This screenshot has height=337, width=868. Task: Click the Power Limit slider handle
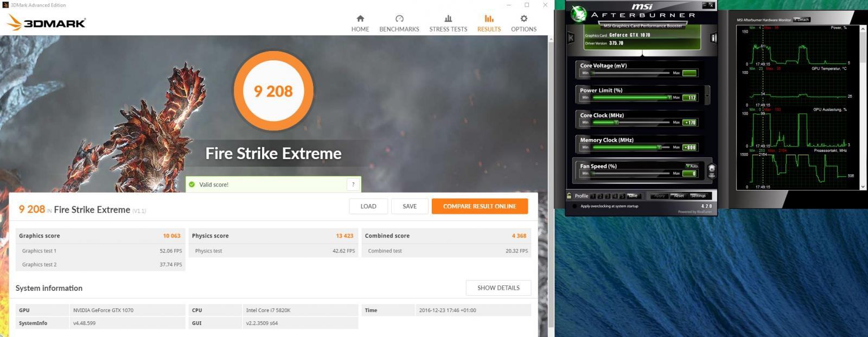[669, 98]
